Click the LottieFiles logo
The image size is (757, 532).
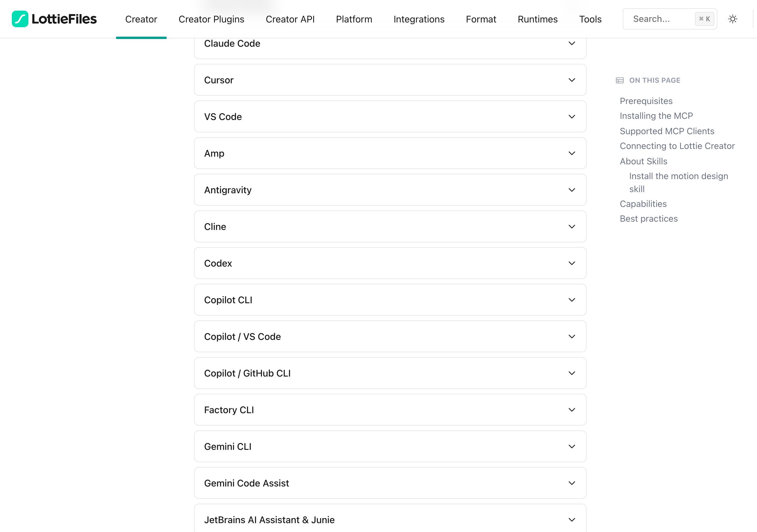tap(54, 19)
